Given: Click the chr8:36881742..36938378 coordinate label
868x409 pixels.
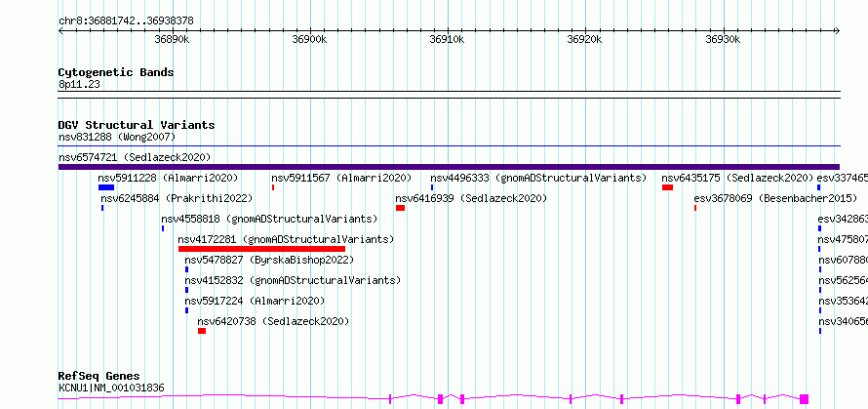Looking at the screenshot, I should click(x=126, y=21).
